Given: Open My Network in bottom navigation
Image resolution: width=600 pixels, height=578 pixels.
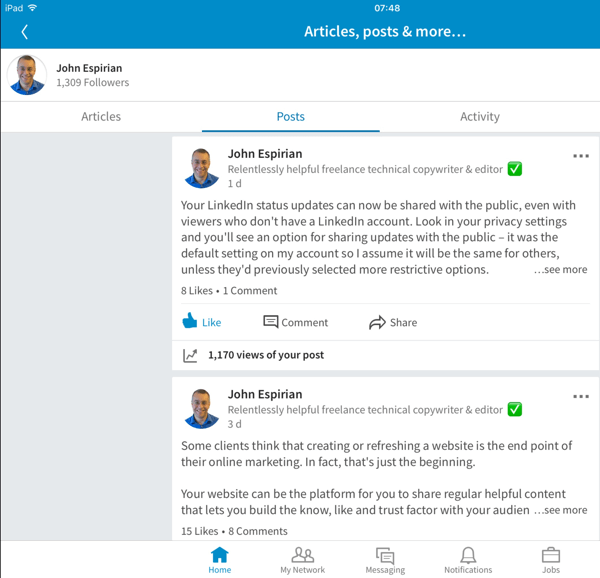Looking at the screenshot, I should click(302, 560).
